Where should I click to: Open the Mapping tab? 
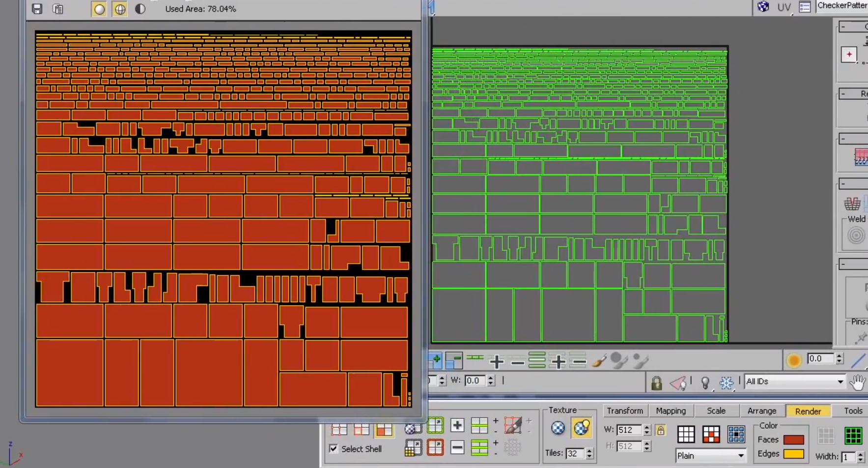pos(671,411)
